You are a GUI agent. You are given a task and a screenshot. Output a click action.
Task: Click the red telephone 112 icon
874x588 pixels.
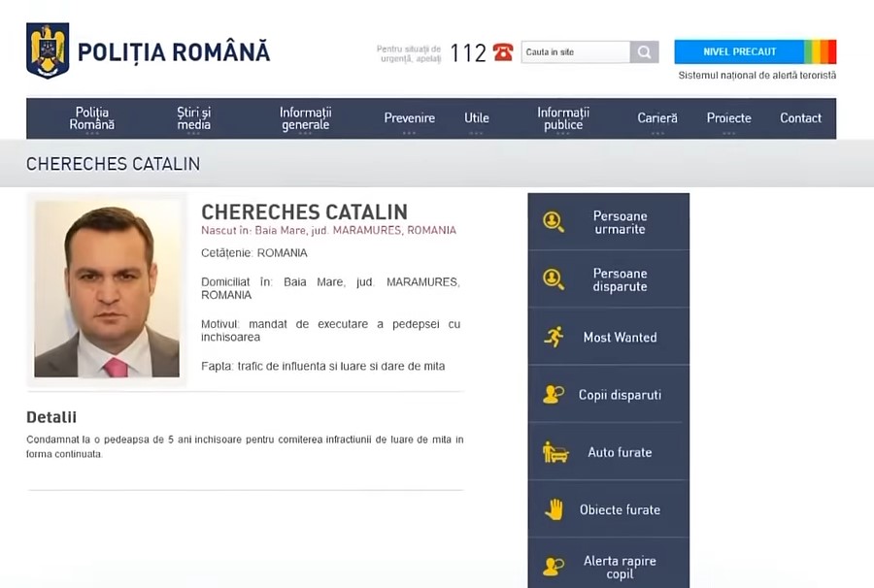pyautogui.click(x=502, y=52)
